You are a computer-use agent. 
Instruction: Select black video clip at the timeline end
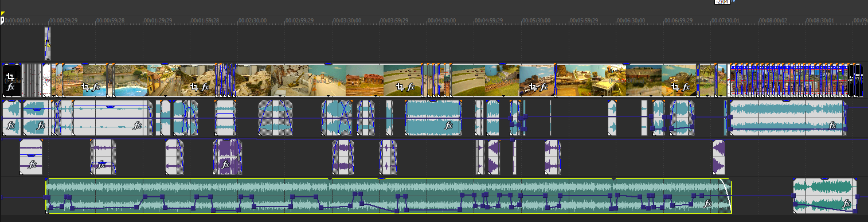(x=856, y=80)
